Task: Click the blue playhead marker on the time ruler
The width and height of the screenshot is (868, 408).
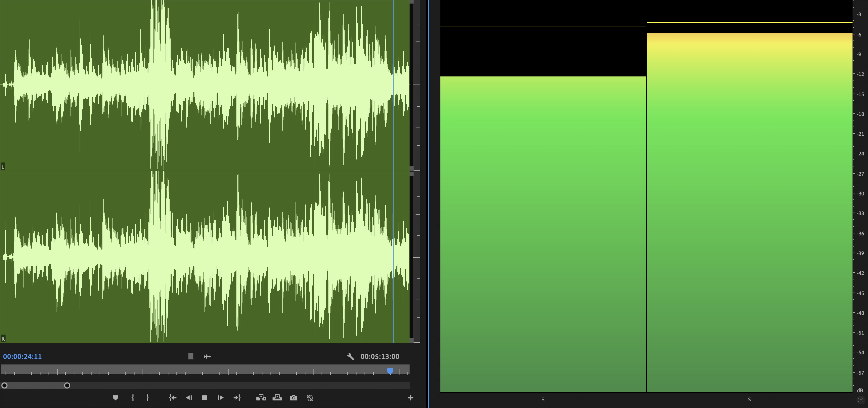Action: click(390, 370)
